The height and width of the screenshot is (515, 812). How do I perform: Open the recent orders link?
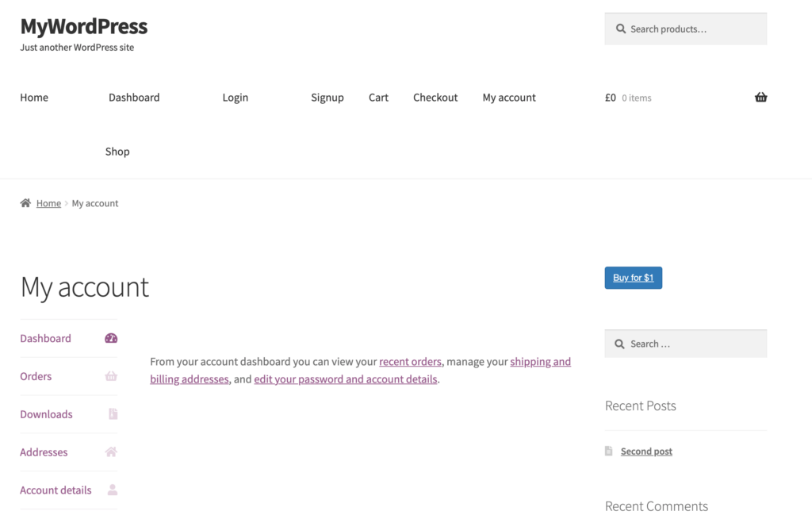point(410,362)
